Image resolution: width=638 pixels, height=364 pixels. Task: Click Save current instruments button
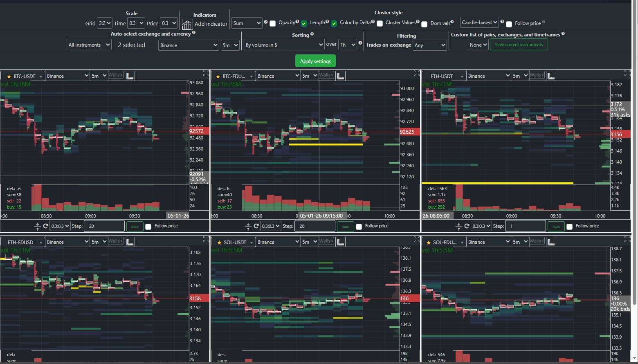coord(519,45)
